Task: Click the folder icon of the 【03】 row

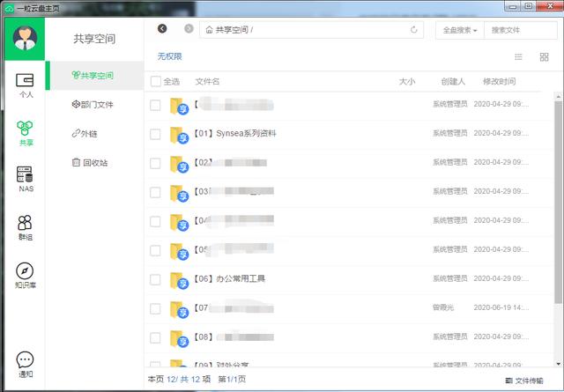Action: (x=179, y=194)
